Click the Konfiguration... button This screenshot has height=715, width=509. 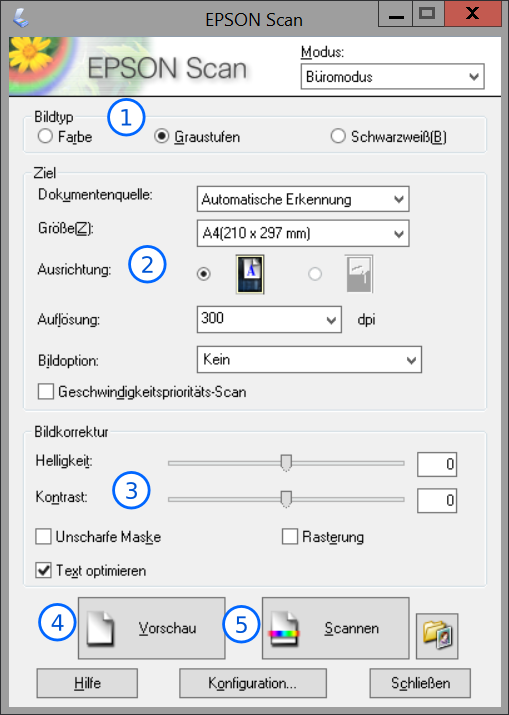pos(253,683)
